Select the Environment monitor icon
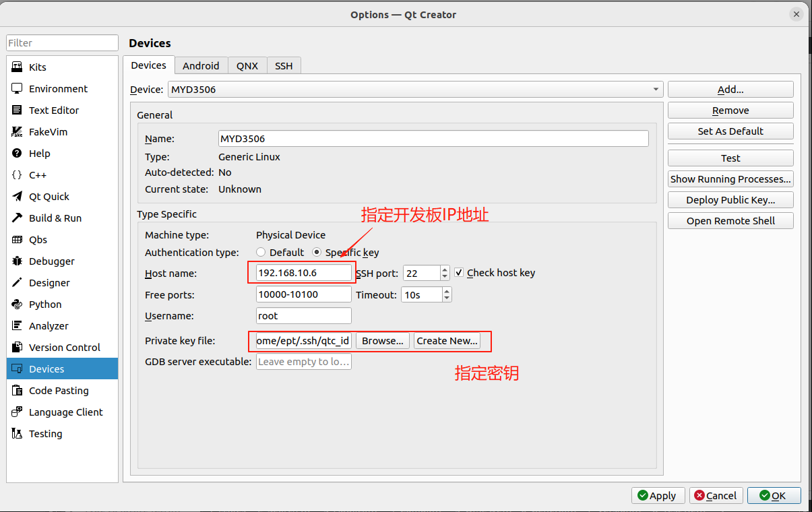Viewport: 812px width, 512px height. coord(17,89)
